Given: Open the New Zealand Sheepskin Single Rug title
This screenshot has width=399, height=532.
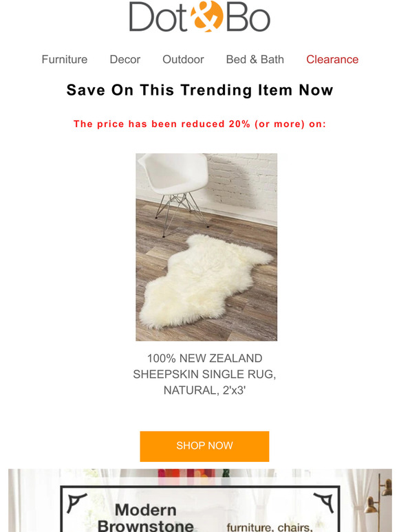Looking at the screenshot, I should tap(205, 374).
